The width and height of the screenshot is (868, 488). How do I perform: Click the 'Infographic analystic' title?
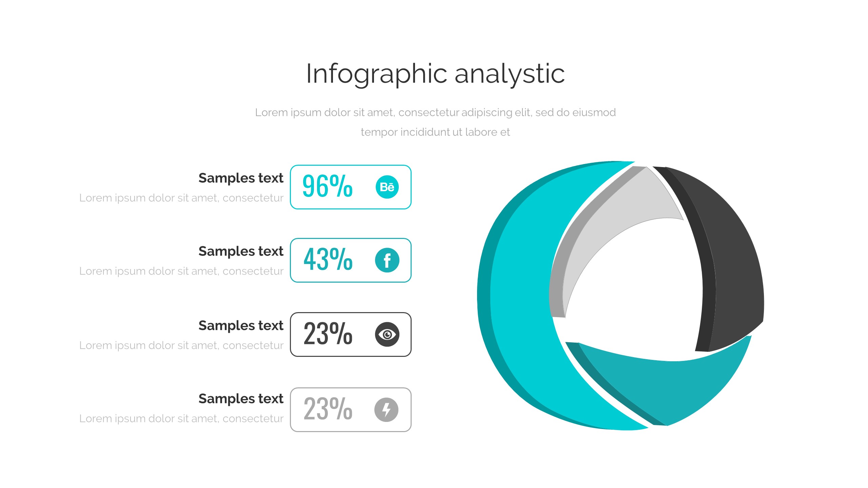(x=435, y=74)
